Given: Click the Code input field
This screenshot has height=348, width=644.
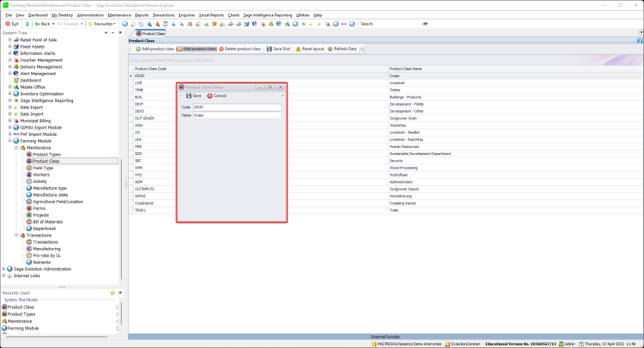Looking at the screenshot, I should click(237, 107).
